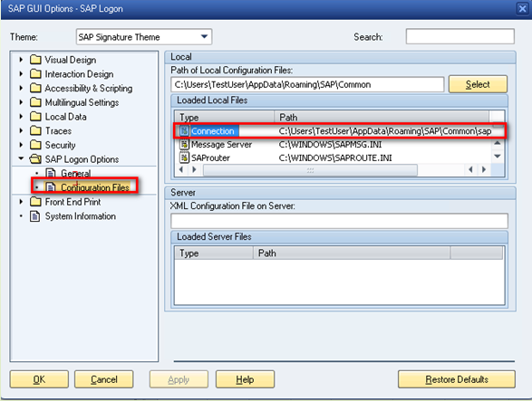
Task: Click the Front End Print folder icon
Action: tap(35, 202)
